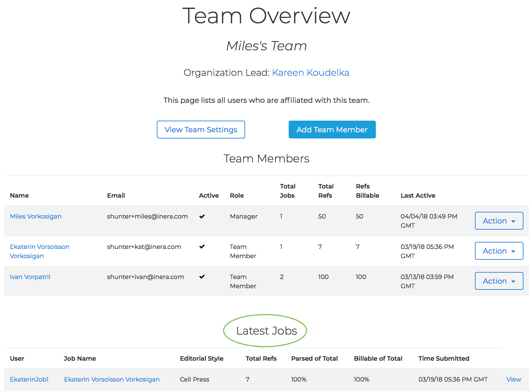Open Action dropdown for Ivan Vorpatril
The width and height of the screenshot is (532, 392).
pos(499,281)
